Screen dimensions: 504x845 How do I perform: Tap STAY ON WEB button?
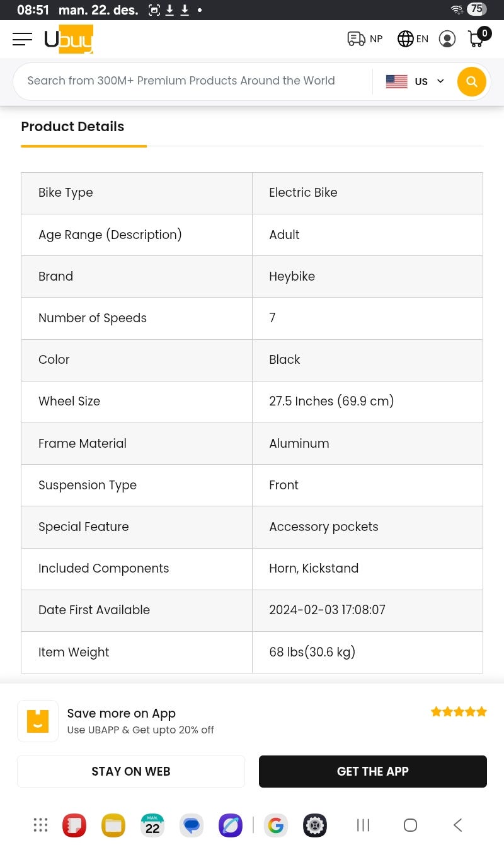(131, 771)
